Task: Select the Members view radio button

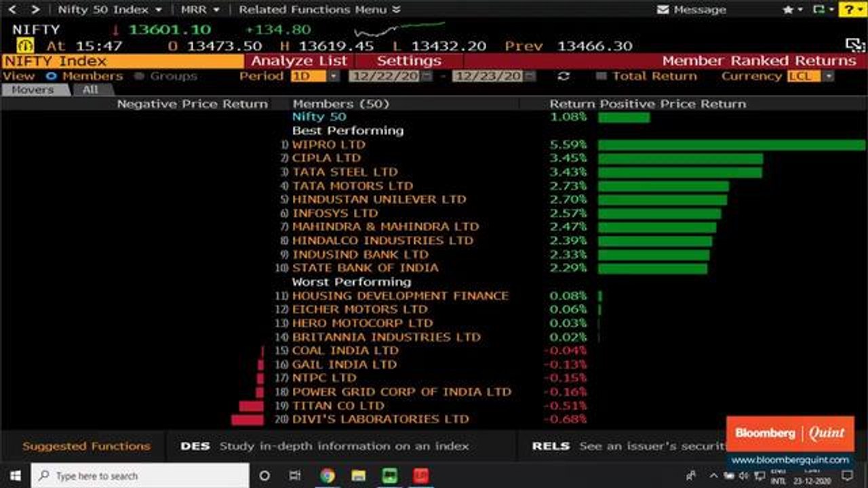Action: point(52,76)
